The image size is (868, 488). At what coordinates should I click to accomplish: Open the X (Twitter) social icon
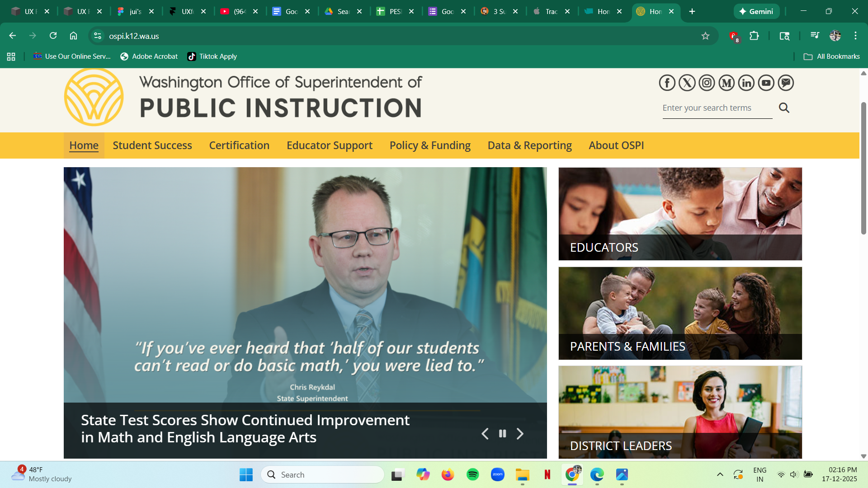(687, 83)
